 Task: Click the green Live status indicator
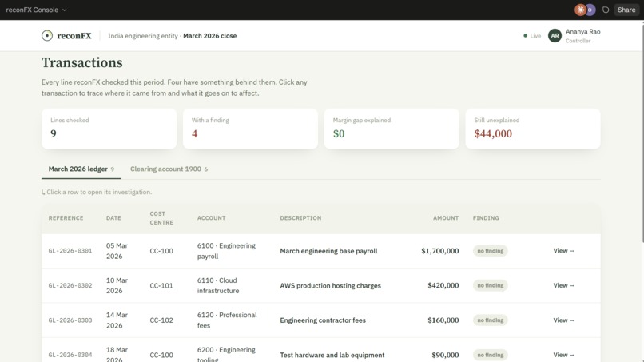pyautogui.click(x=532, y=36)
